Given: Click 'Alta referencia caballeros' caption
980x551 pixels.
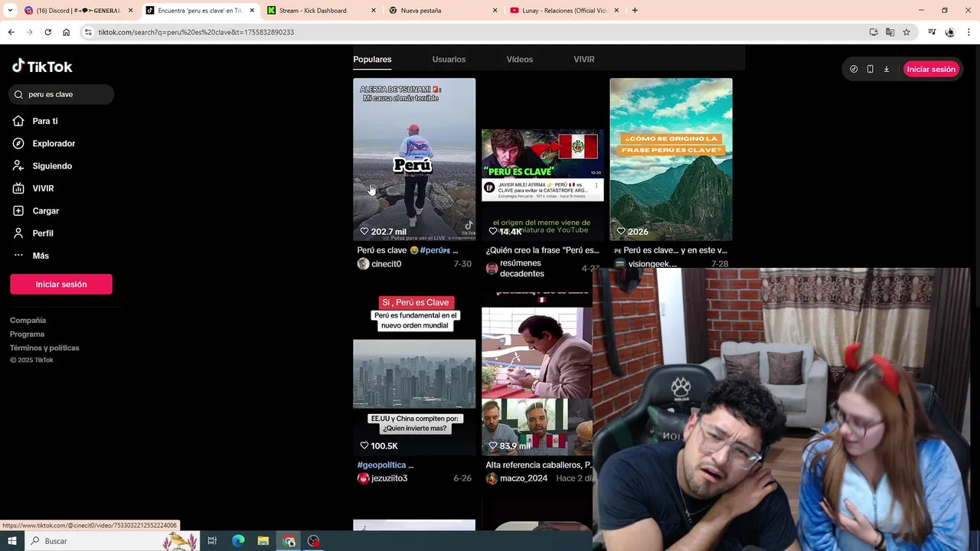Looking at the screenshot, I should [538, 465].
